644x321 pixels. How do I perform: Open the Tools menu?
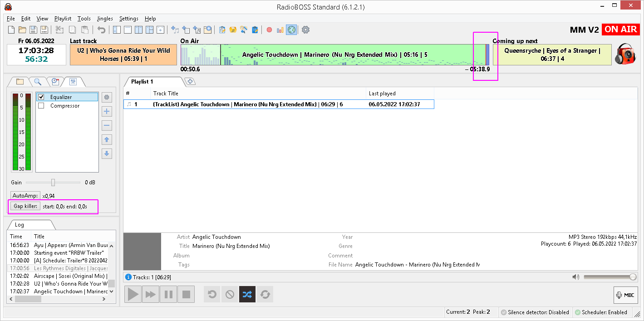[x=84, y=19]
